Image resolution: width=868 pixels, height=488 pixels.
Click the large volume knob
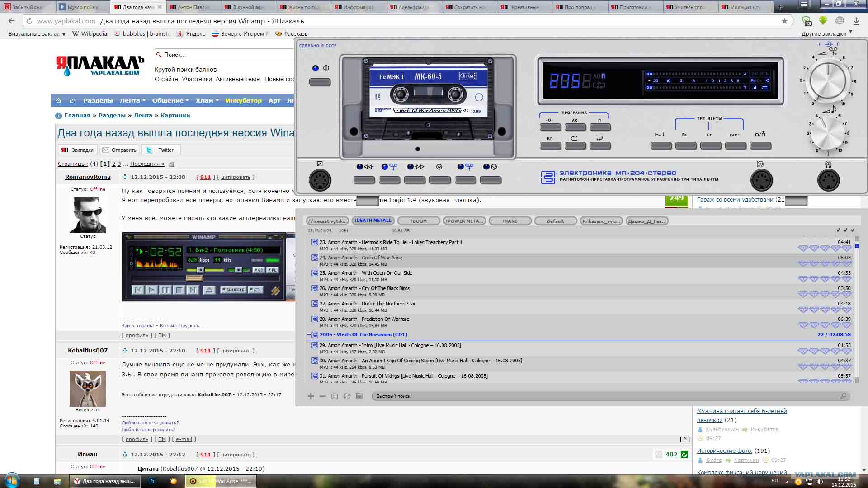tap(827, 80)
